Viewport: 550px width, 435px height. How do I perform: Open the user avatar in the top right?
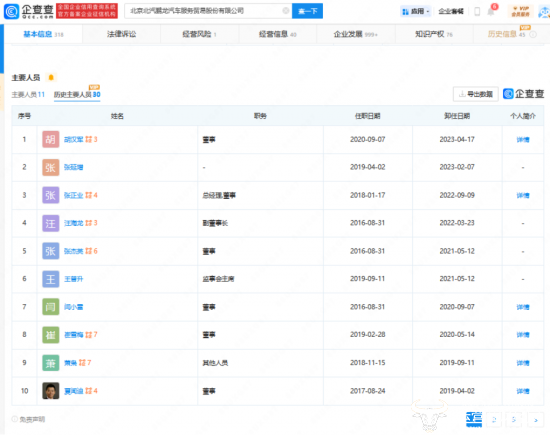tap(544, 12)
